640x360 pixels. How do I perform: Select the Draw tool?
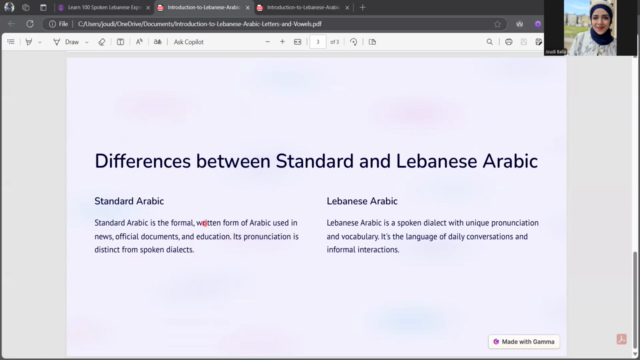(x=66, y=42)
